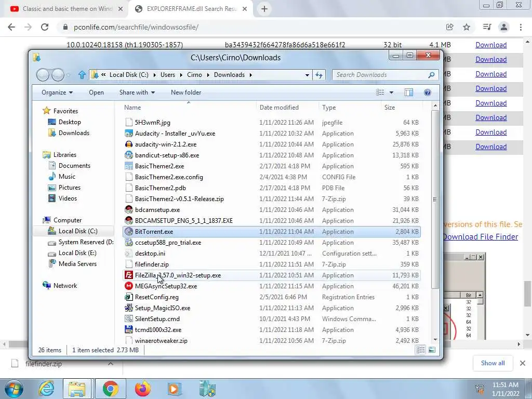This screenshot has width=532, height=399.
Task: Click the Chrome address bar URL
Action: (x=136, y=27)
